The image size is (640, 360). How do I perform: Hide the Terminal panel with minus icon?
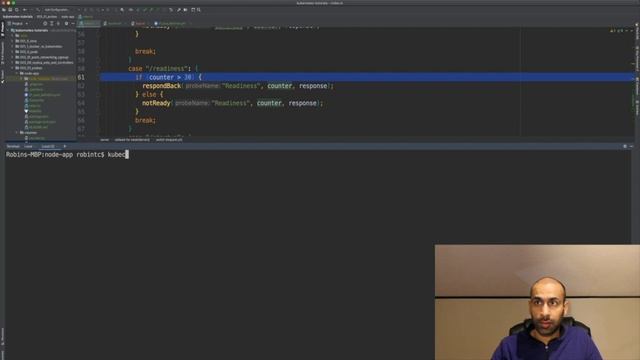pyautogui.click(x=631, y=147)
